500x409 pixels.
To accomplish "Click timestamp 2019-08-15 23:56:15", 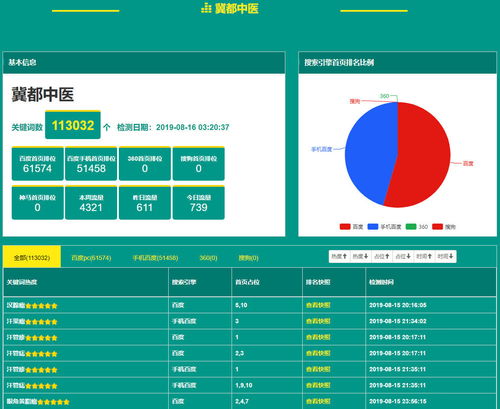I will 398,401.
